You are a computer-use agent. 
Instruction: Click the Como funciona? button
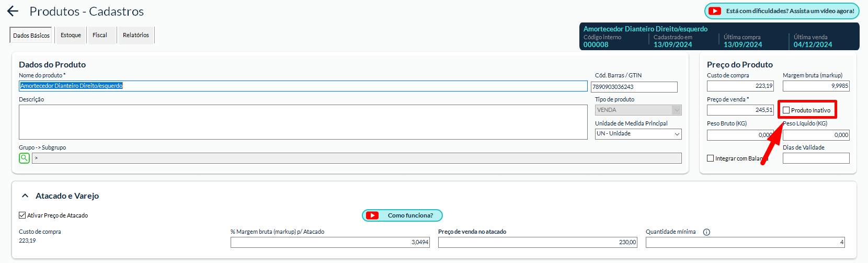click(410, 215)
